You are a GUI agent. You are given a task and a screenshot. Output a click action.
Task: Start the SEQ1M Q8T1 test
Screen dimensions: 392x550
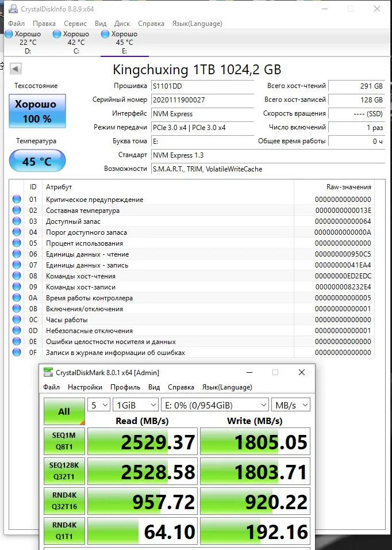tap(64, 441)
